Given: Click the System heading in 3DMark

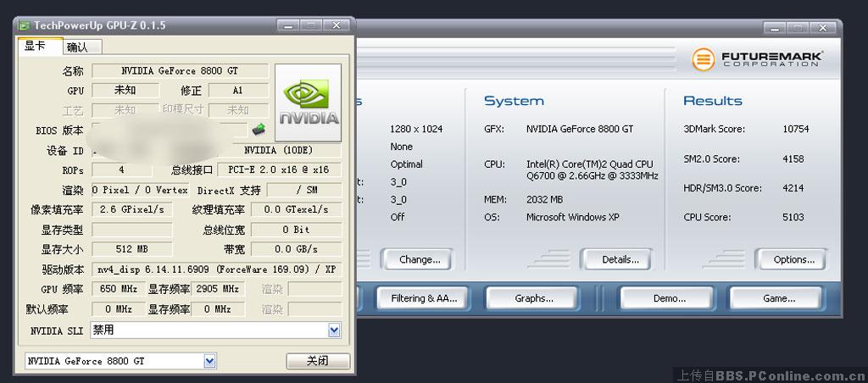Looking at the screenshot, I should (x=514, y=102).
